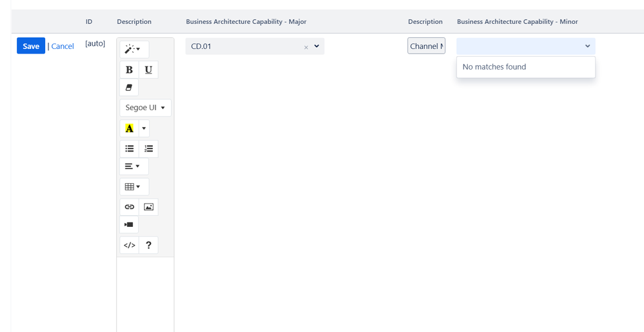Insert an ordered numbered list
Image resolution: width=644 pixels, height=332 pixels.
tap(148, 148)
